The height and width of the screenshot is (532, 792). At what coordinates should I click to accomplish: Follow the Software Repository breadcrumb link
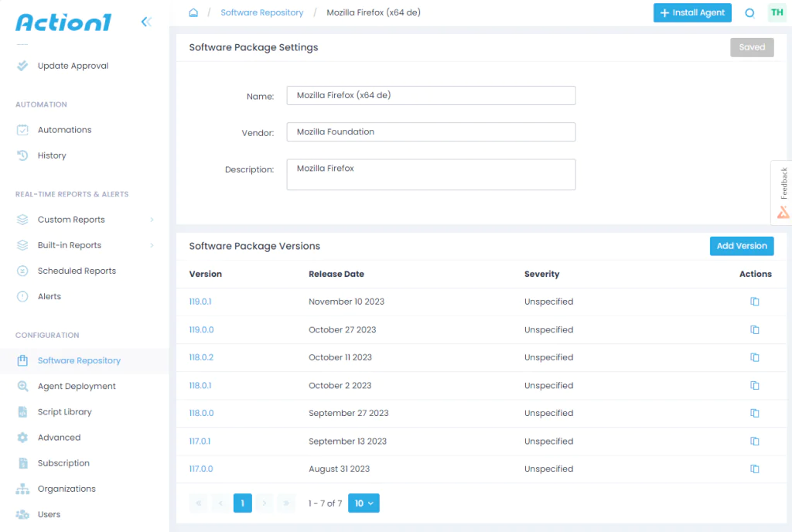pos(262,12)
